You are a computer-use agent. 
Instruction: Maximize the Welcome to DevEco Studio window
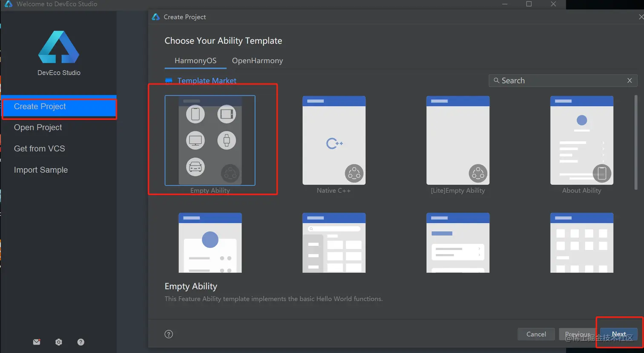click(529, 4)
